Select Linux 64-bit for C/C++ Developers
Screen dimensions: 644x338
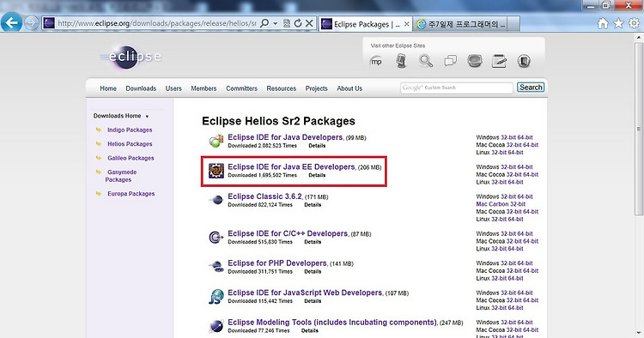click(x=515, y=249)
